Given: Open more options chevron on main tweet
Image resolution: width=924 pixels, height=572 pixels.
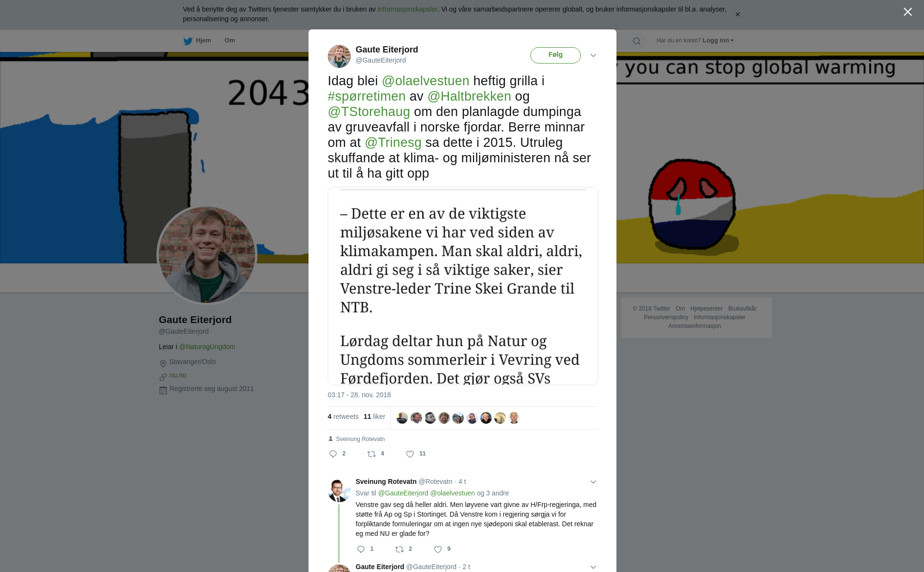Looking at the screenshot, I should point(593,55).
